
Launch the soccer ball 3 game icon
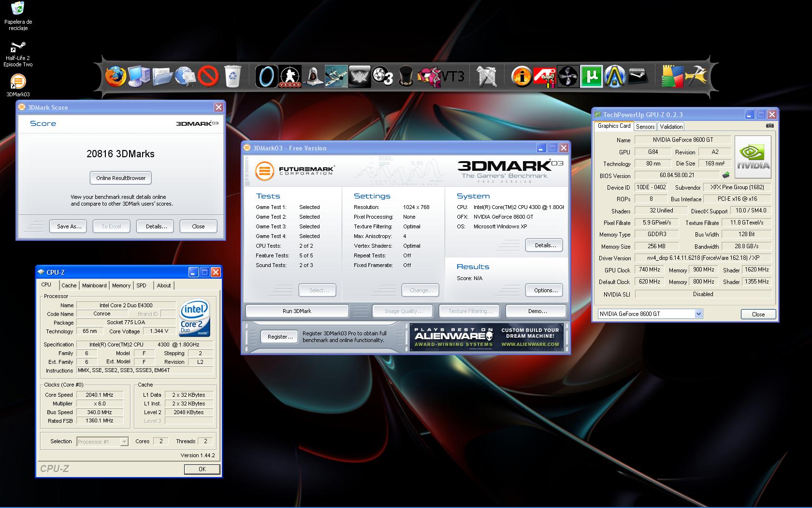[x=383, y=76]
